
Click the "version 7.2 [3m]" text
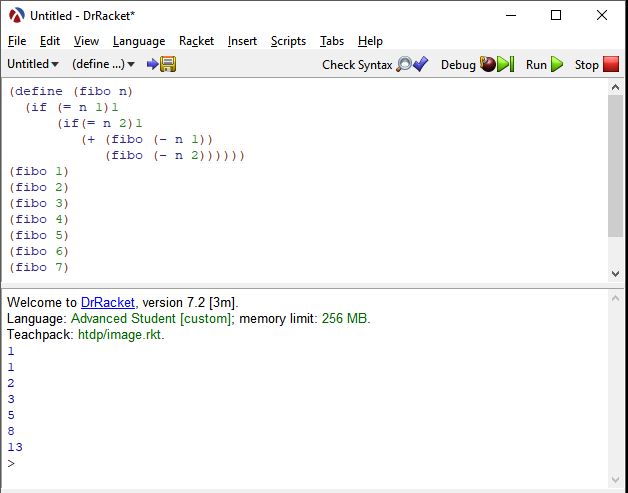pos(188,302)
